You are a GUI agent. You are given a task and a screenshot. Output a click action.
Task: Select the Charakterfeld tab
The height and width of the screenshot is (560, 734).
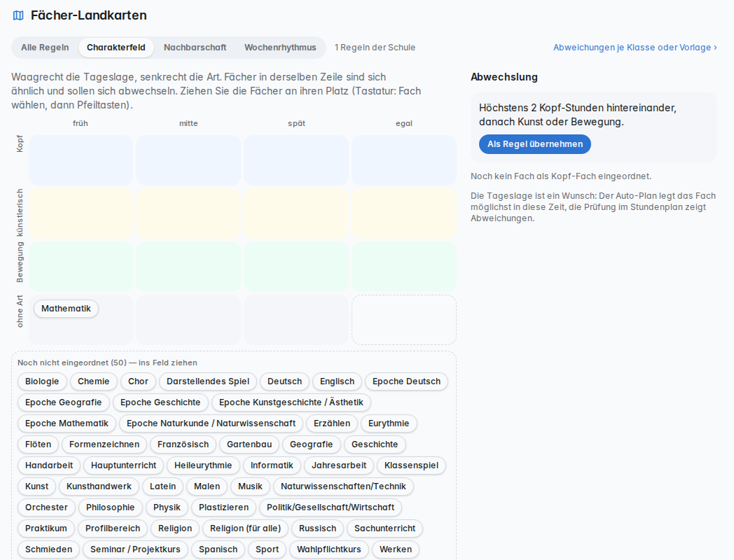(x=116, y=48)
